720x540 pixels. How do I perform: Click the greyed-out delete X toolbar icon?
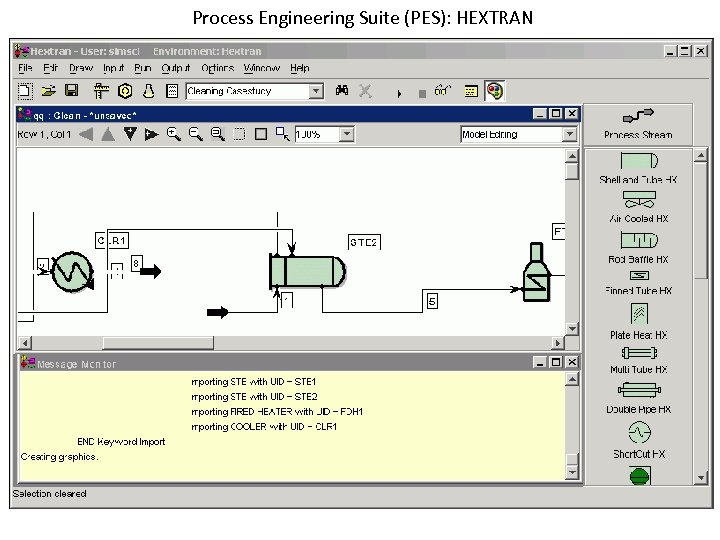click(x=365, y=91)
